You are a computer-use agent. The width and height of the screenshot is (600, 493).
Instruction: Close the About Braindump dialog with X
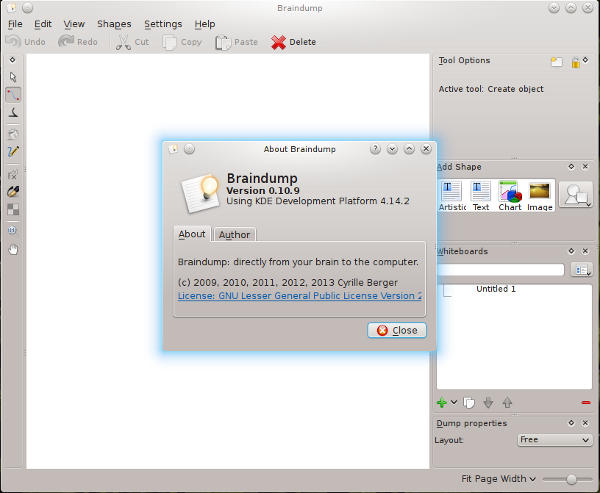click(x=426, y=149)
